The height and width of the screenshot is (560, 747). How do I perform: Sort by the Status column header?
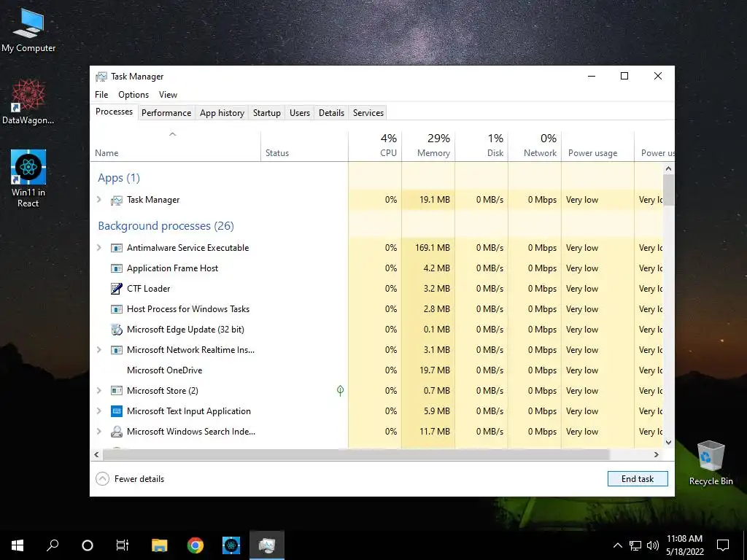pyautogui.click(x=304, y=146)
